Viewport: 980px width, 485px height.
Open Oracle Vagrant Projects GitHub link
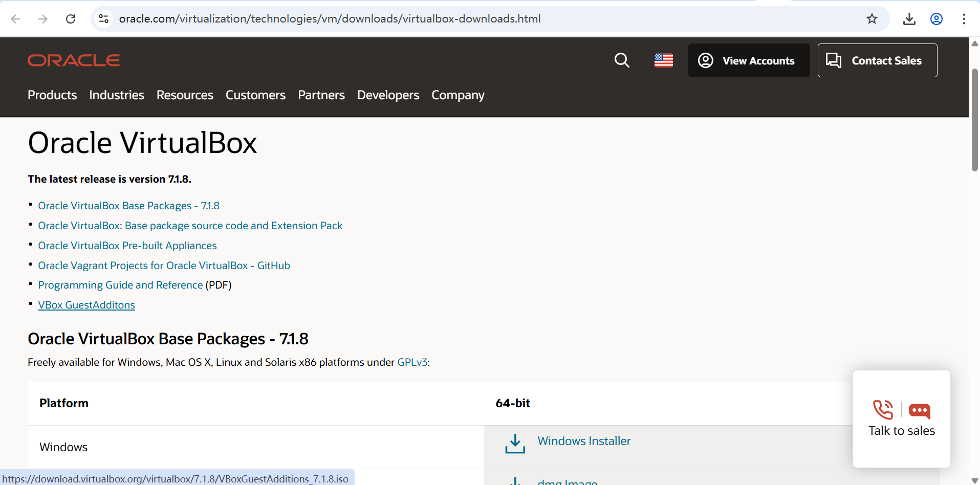[164, 266]
